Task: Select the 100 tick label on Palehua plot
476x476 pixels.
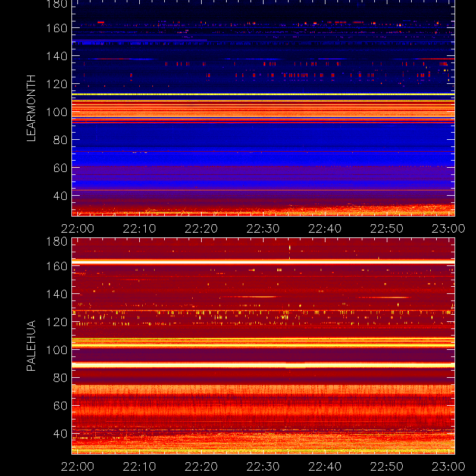Action: tap(57, 350)
